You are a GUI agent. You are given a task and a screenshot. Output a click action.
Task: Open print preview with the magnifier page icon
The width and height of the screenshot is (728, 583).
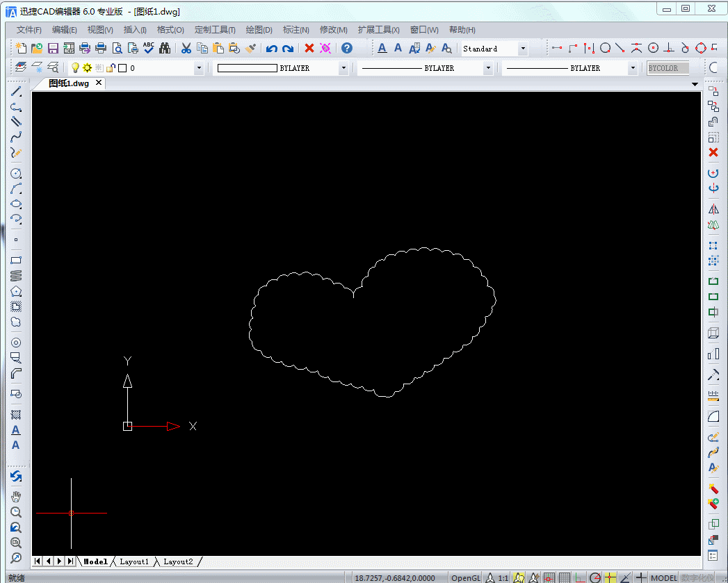click(x=118, y=48)
